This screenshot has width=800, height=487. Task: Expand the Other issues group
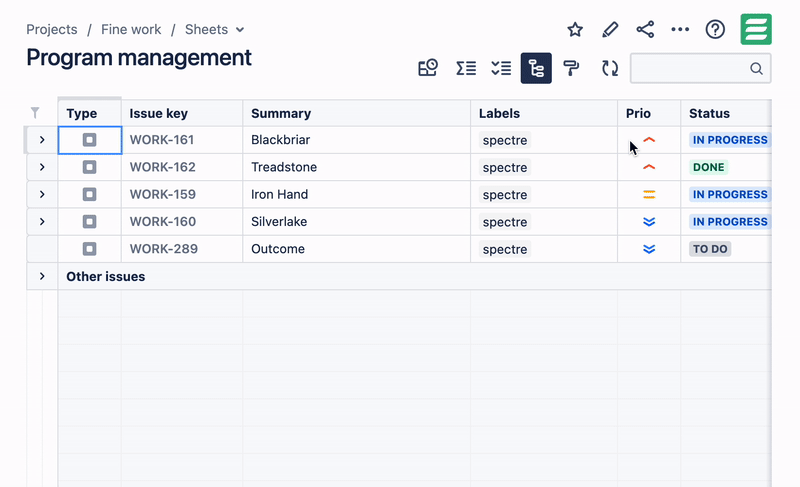pos(42,276)
